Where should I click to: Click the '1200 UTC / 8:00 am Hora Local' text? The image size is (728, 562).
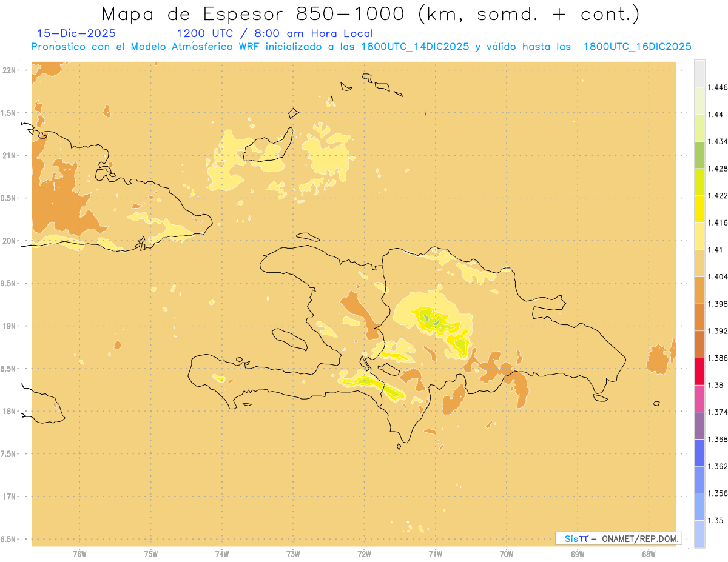pos(275,34)
